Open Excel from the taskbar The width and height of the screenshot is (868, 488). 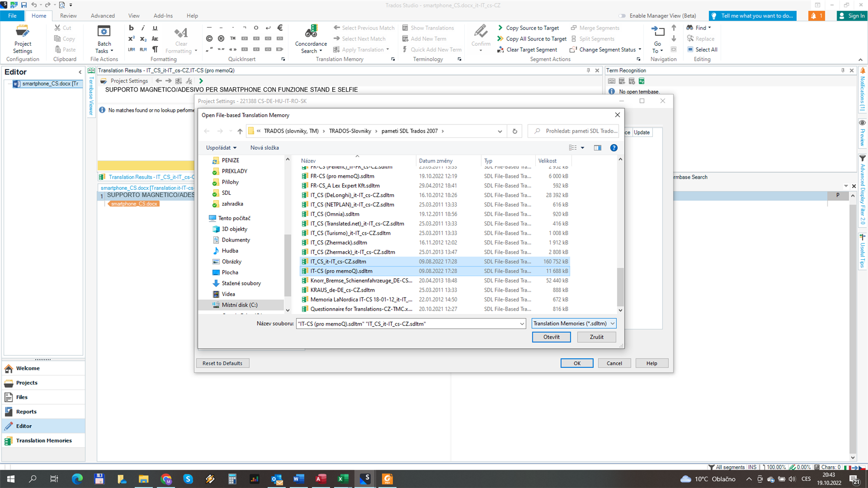point(343,479)
